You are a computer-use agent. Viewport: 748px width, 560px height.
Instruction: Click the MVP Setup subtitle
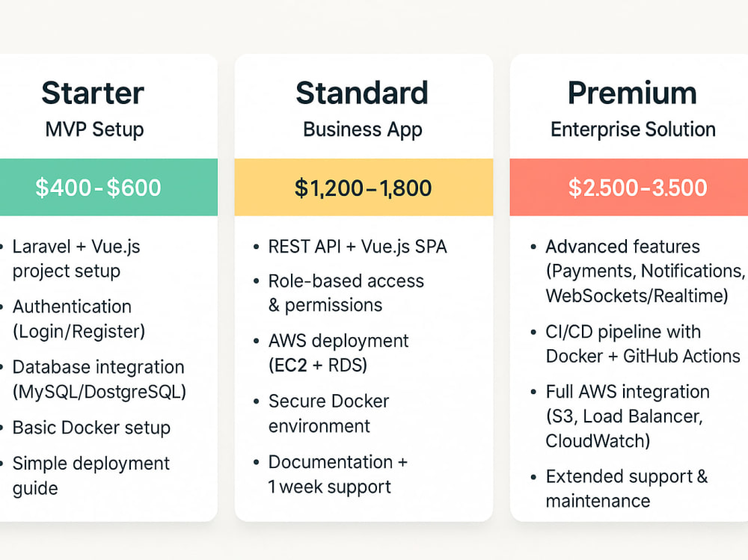[x=94, y=130]
